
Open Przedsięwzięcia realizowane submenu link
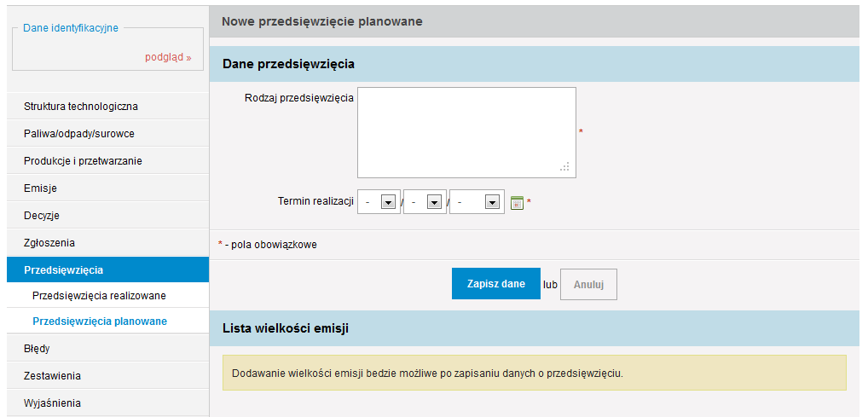[x=99, y=296]
